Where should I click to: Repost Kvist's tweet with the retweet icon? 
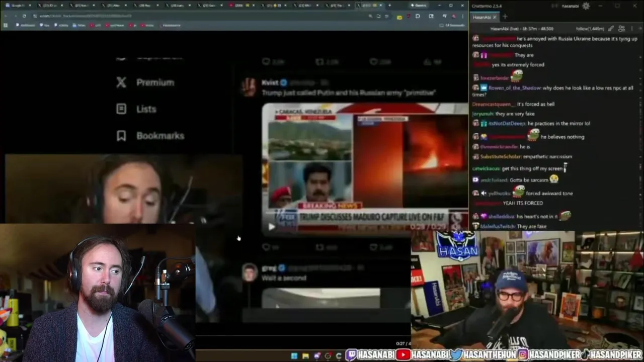(x=319, y=247)
